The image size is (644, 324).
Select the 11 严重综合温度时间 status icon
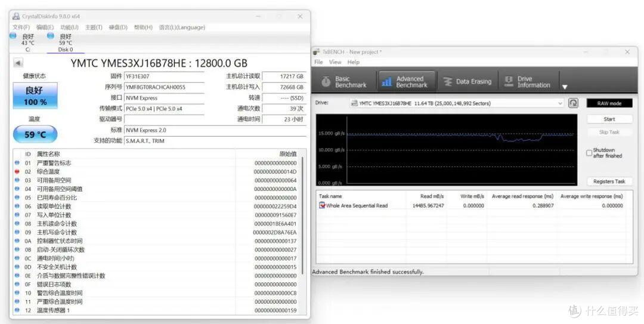tap(17, 301)
